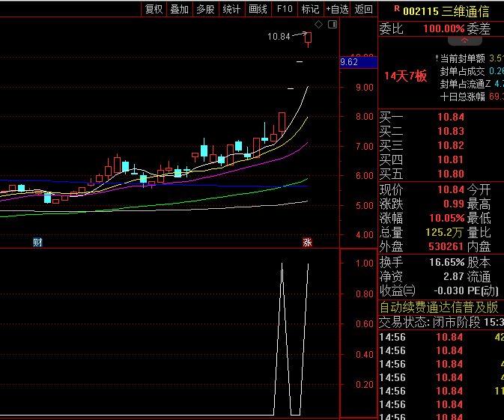The image size is (504, 420).
Task: Click the pin icon beside 当前封单额
Action: click(x=437, y=58)
